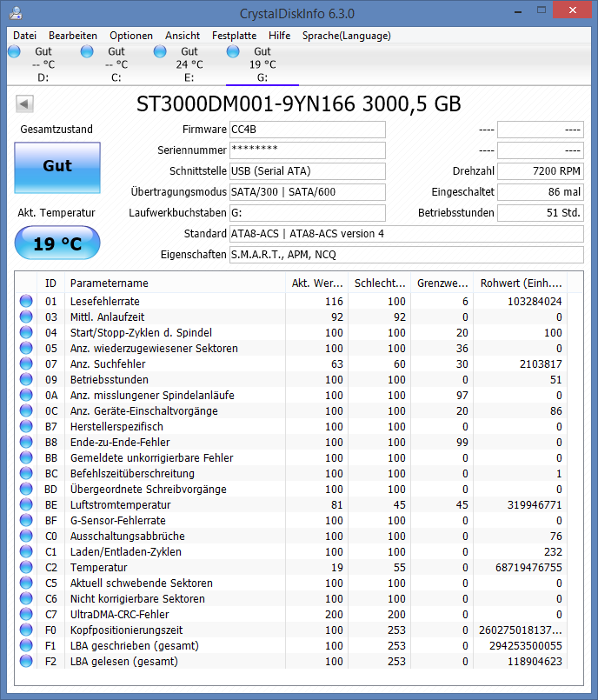Click the Eigenschaften field S.M.A.R.T., APM, NCQ
598x700 pixels.
[x=407, y=255]
